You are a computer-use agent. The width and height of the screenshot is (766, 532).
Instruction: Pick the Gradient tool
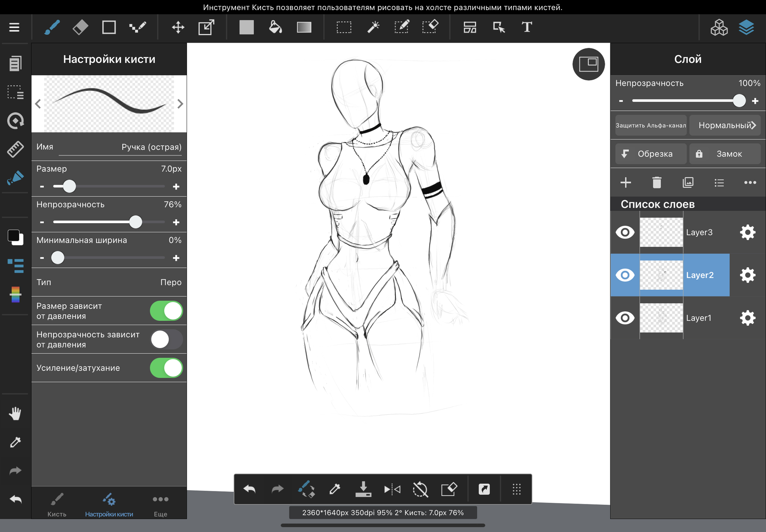pyautogui.click(x=304, y=27)
